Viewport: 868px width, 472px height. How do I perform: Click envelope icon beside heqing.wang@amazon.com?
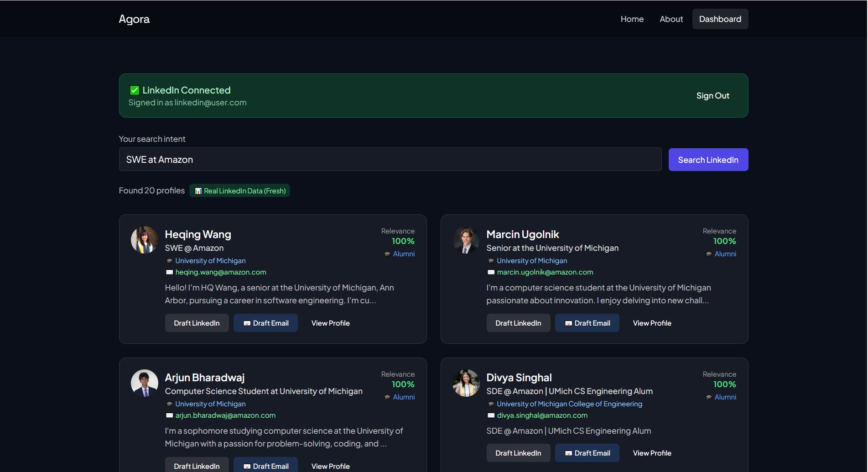pyautogui.click(x=169, y=272)
